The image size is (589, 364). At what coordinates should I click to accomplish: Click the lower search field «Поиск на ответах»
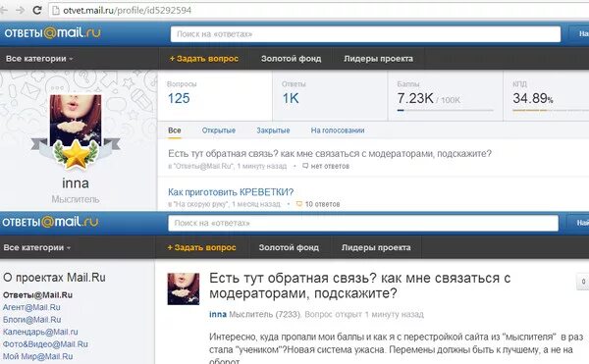(x=363, y=224)
